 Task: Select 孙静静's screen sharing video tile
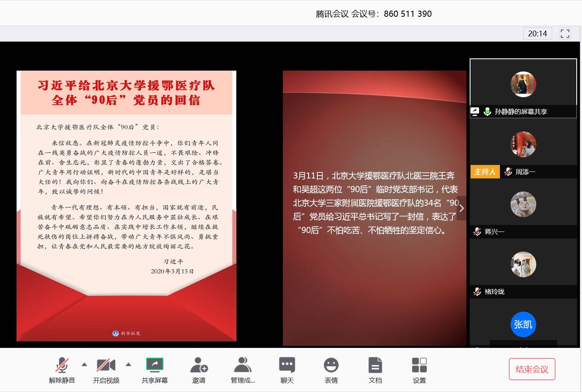click(523, 85)
